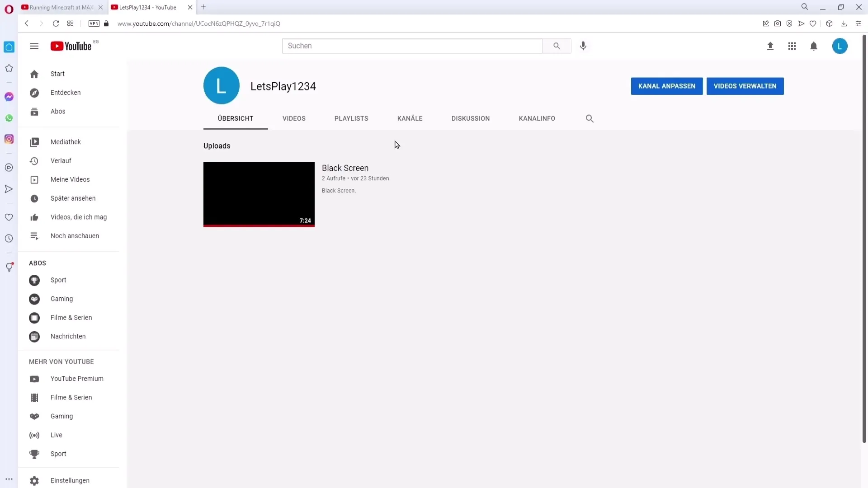Click the upload video icon
The height and width of the screenshot is (488, 868).
pyautogui.click(x=769, y=46)
